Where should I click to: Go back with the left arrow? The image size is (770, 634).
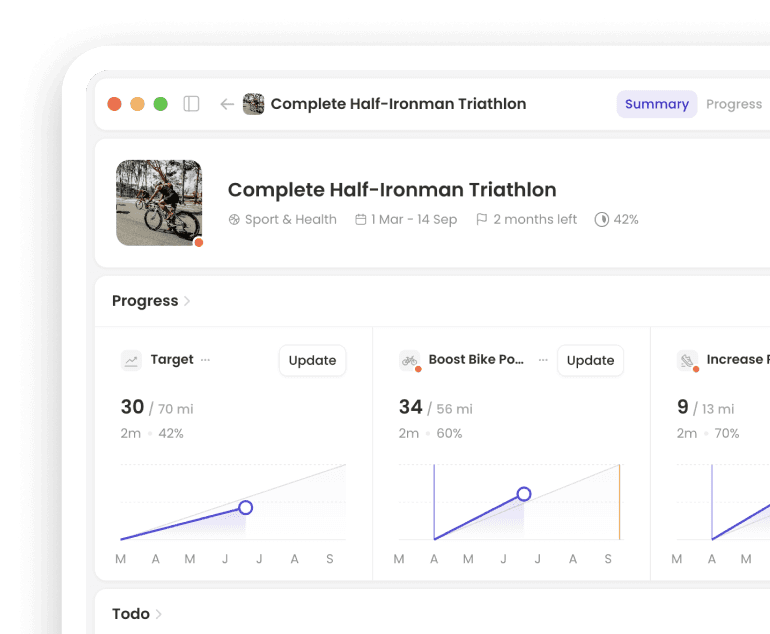point(227,104)
